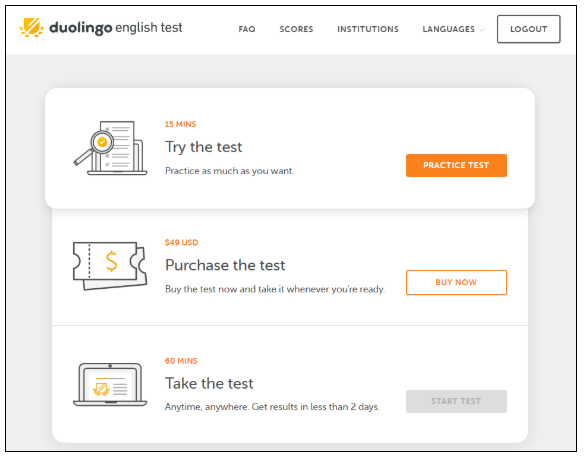Screen dimensions: 584x459
Task: Click the Buy Now button
Action: [456, 282]
